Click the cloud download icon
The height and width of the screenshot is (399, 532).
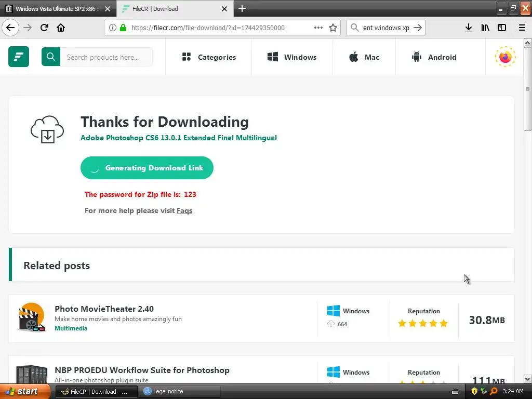tap(47, 129)
